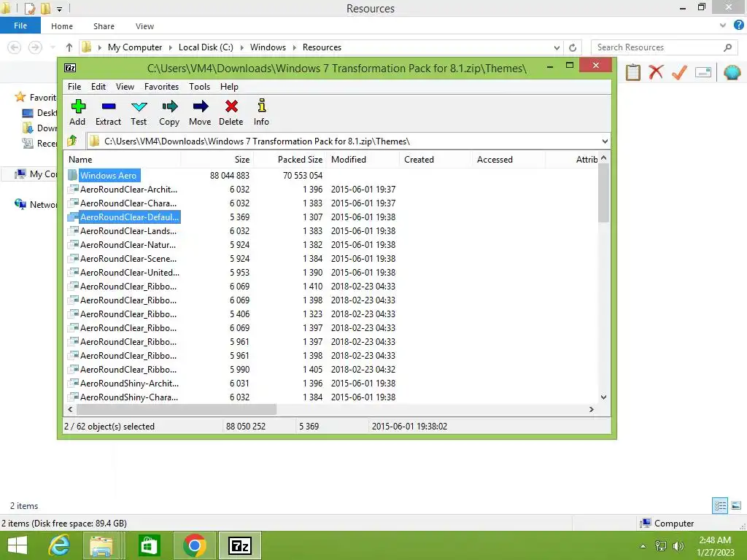This screenshot has width=747, height=560.
Task: Click the blue globe icon in Explorer
Action: point(732,72)
